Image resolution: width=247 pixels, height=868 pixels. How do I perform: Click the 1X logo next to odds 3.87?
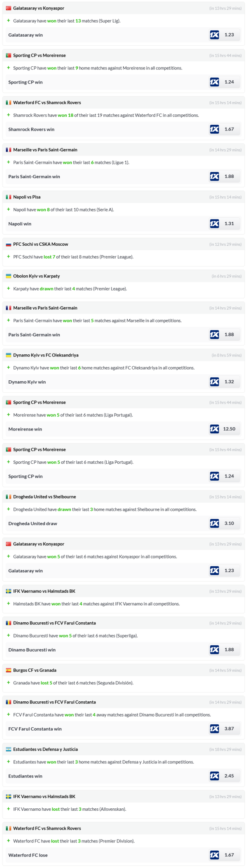214,728
